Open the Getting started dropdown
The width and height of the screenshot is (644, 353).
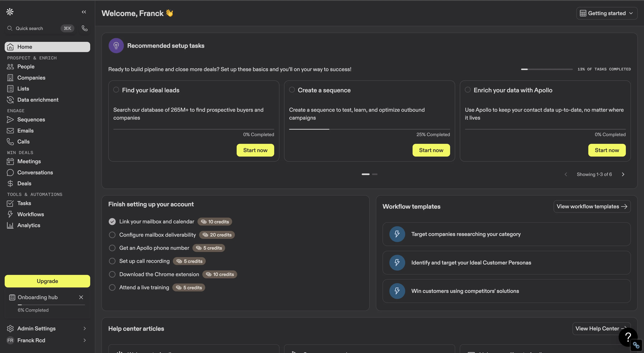(607, 13)
